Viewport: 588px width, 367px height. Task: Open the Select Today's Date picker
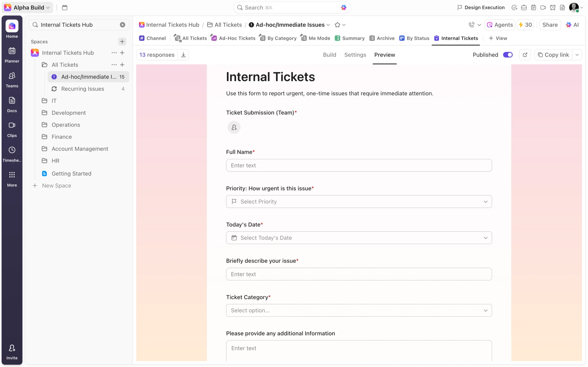pyautogui.click(x=359, y=238)
